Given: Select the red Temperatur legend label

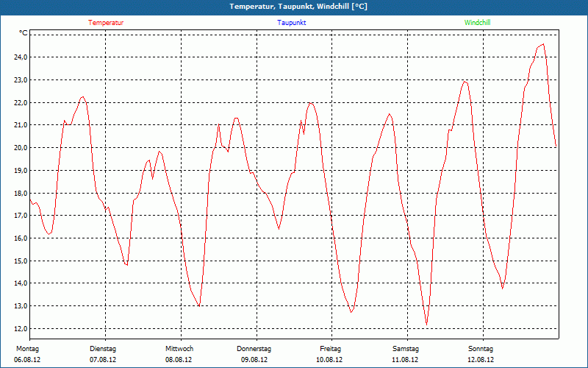Looking at the screenshot, I should [106, 23].
